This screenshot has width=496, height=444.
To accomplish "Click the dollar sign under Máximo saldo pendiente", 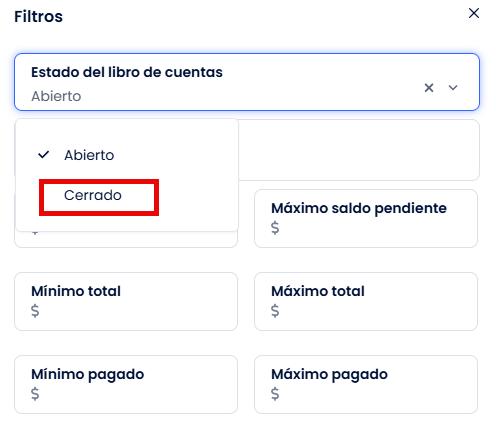I will (x=275, y=228).
